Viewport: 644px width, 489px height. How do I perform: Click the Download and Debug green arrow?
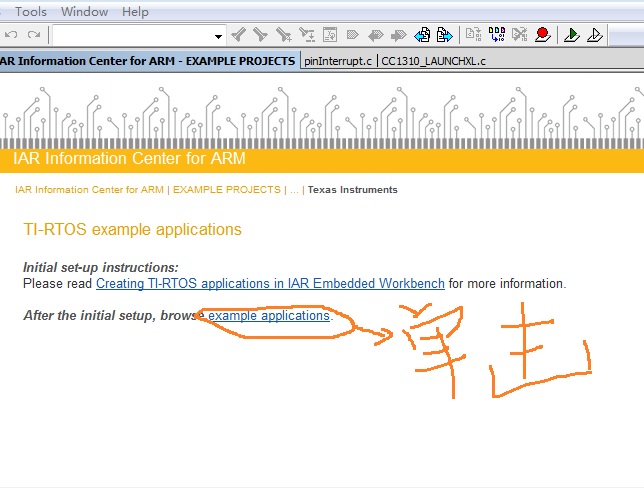[572, 35]
